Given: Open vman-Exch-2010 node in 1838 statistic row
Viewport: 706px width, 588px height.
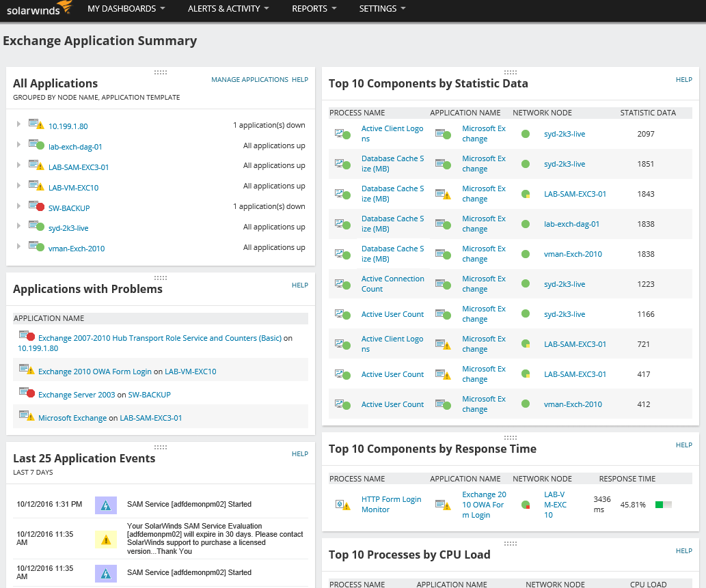Looking at the screenshot, I should tap(573, 254).
